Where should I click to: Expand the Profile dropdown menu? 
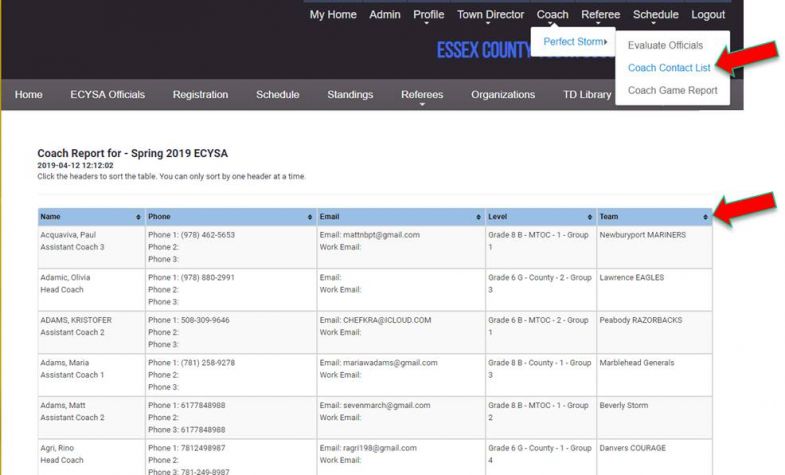coord(429,15)
